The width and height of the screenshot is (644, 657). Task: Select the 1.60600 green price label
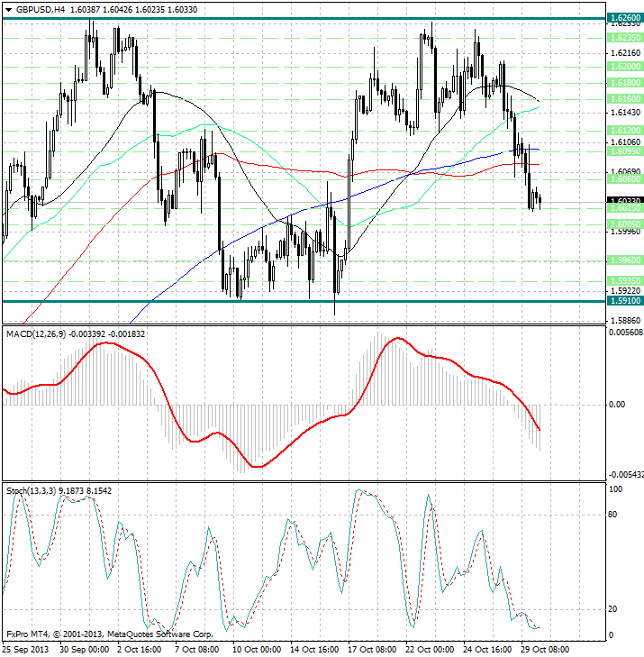625,179
